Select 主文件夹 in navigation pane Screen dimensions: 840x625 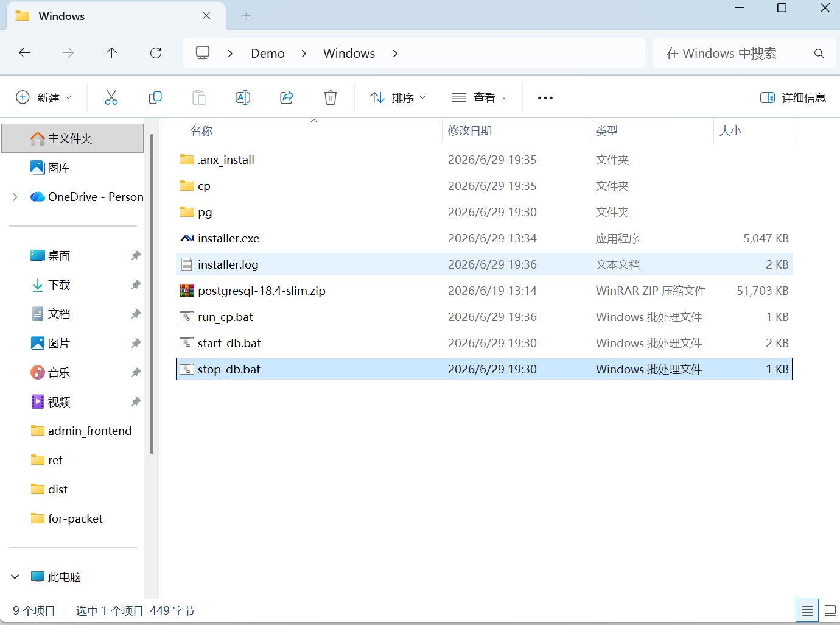[x=73, y=138]
